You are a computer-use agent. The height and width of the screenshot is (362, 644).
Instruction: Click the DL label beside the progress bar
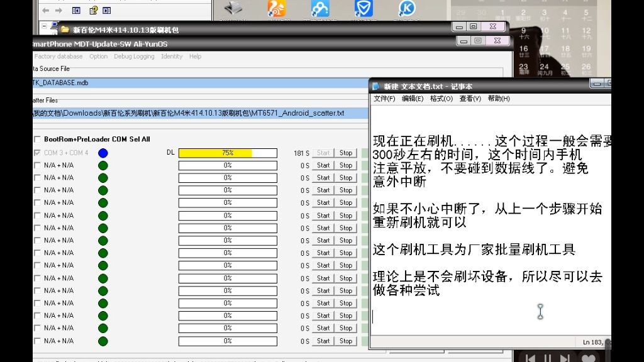[x=171, y=152]
